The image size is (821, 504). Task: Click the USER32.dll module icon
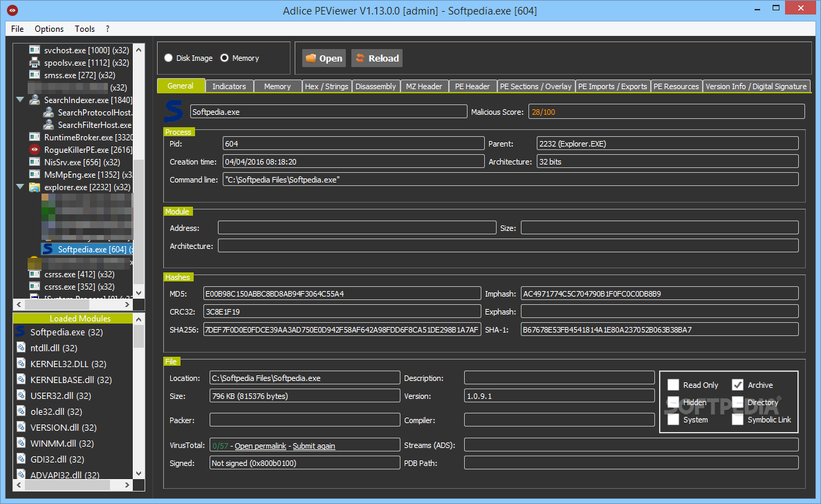[x=21, y=395]
